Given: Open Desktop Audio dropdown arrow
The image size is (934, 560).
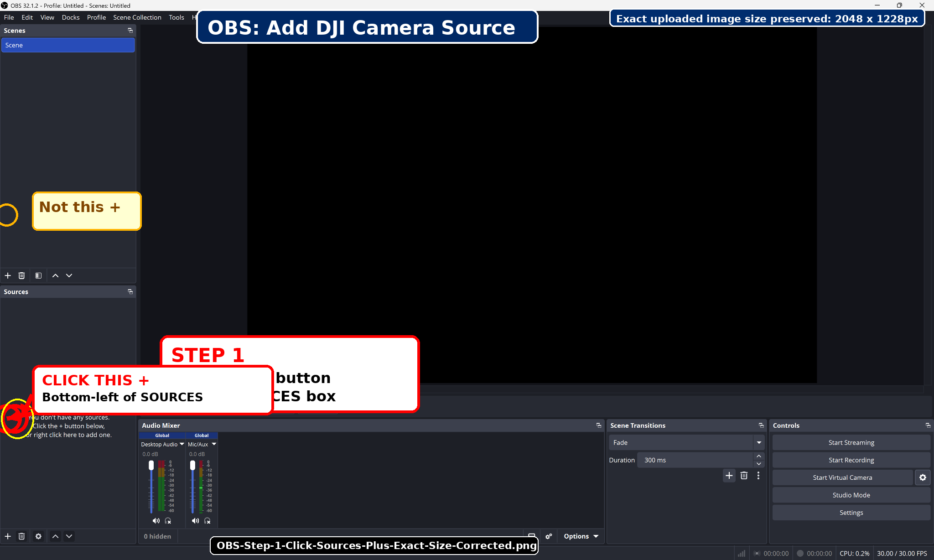Looking at the screenshot, I should point(182,444).
